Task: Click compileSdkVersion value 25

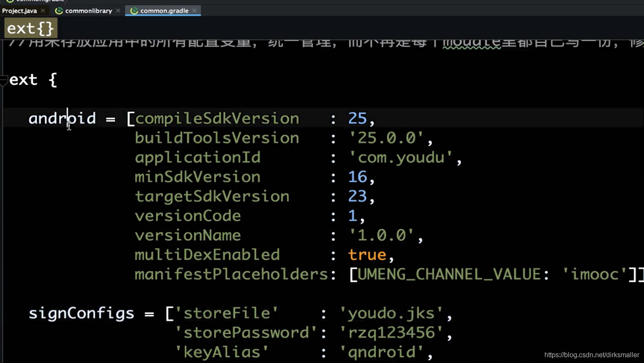Action: coord(357,118)
